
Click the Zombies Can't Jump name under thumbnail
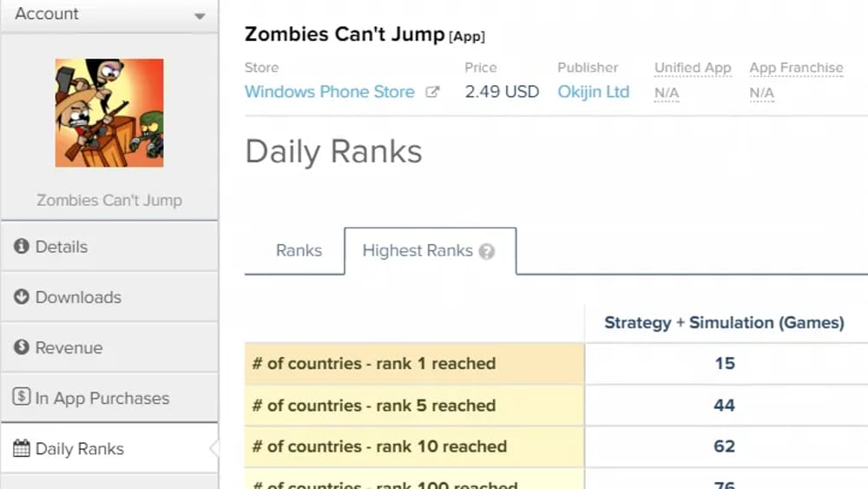coord(109,200)
